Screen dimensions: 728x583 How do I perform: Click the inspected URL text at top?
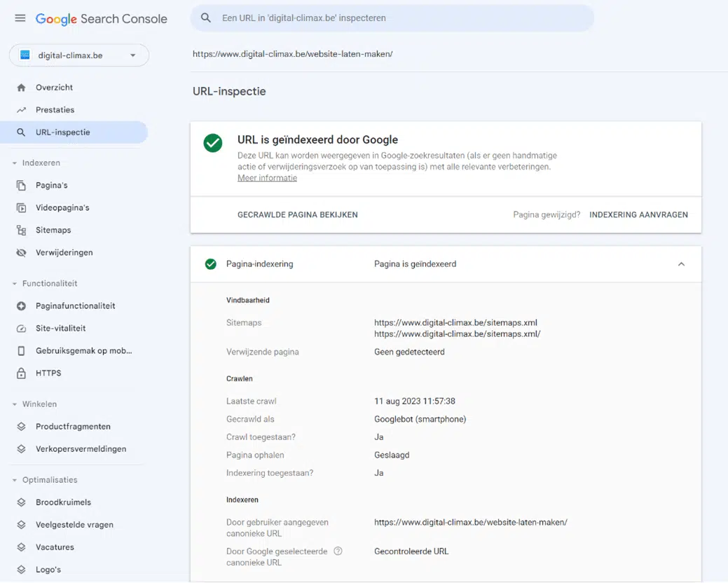point(292,55)
